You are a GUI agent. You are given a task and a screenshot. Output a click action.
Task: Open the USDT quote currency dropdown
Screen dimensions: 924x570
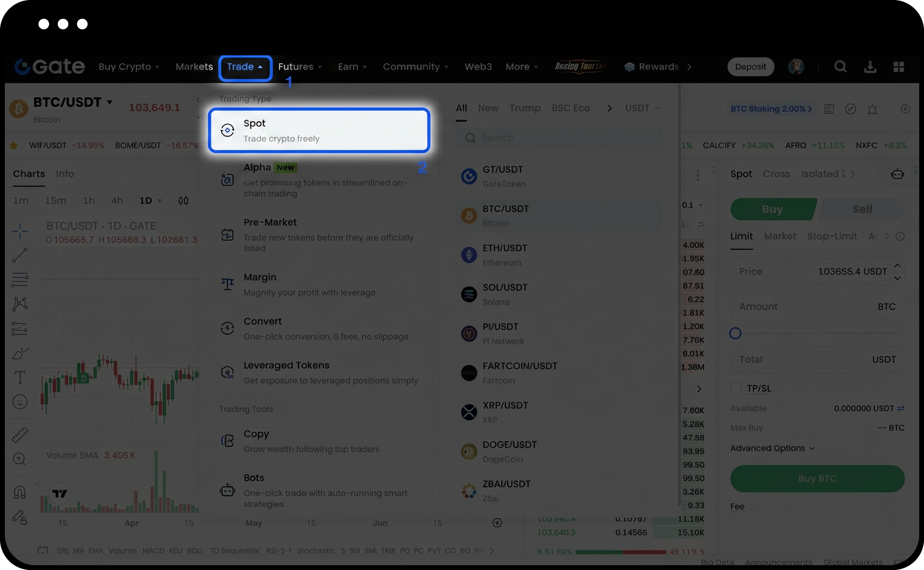(x=642, y=108)
